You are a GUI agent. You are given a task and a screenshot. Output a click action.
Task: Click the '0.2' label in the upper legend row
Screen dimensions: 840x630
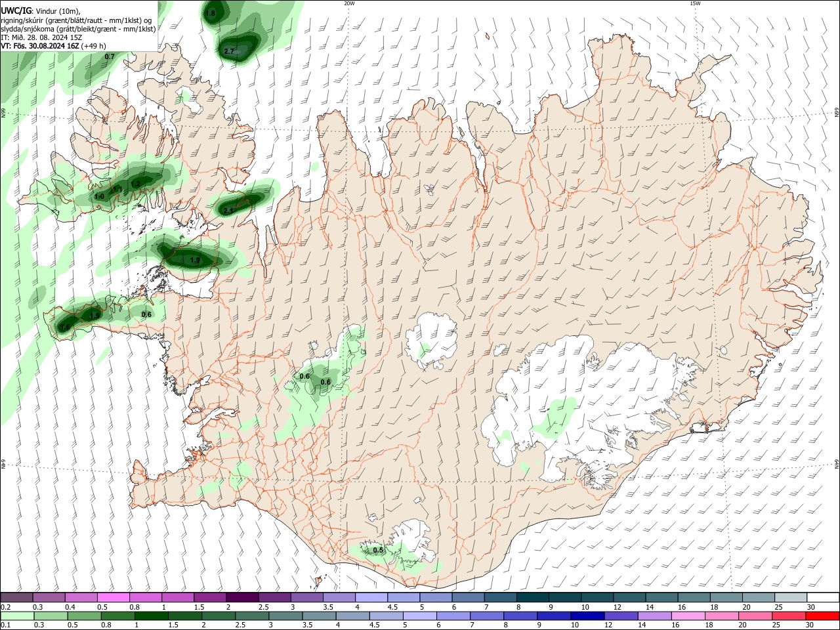tap(6, 607)
